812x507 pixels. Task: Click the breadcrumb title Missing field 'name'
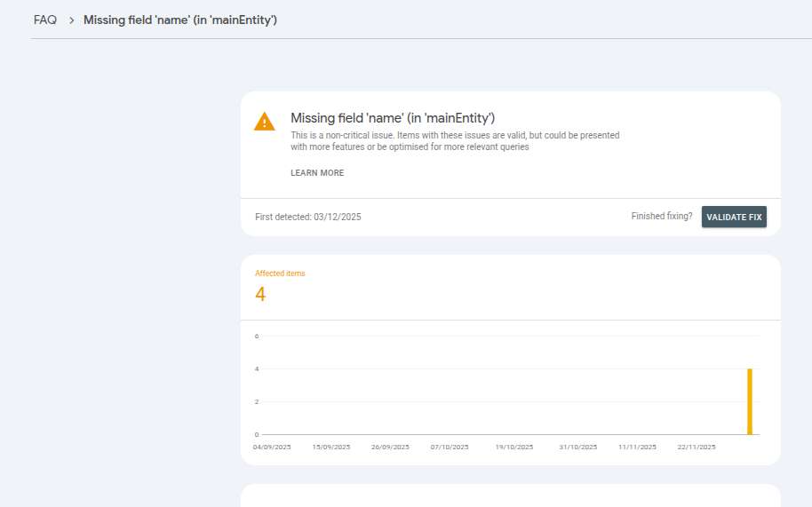pyautogui.click(x=180, y=20)
